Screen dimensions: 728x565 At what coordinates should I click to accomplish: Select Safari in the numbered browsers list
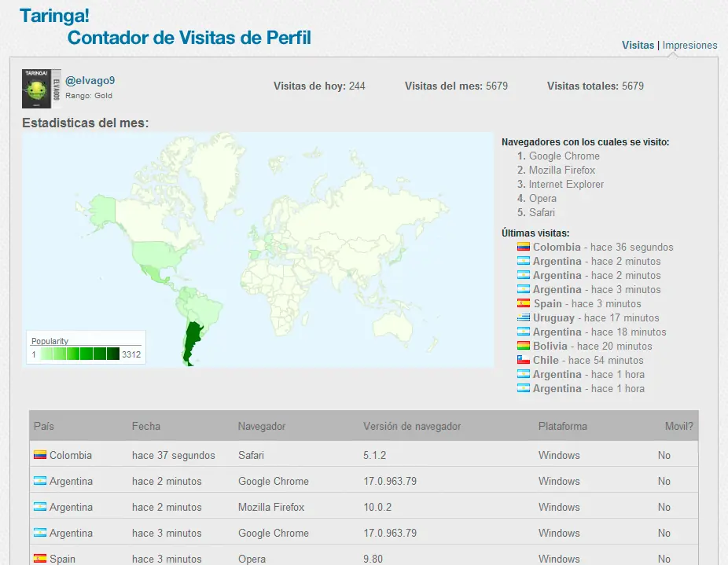(542, 212)
